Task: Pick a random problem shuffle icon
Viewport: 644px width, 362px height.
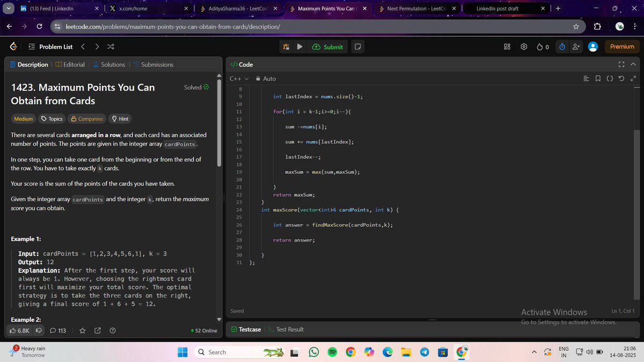Action: (x=110, y=47)
